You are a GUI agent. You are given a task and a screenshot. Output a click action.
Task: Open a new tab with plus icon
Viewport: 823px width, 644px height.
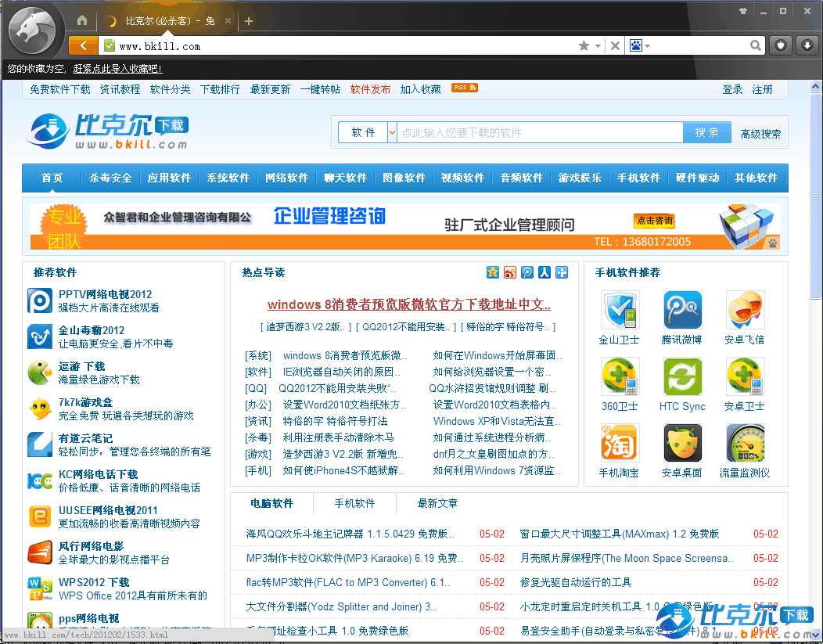pyautogui.click(x=249, y=21)
